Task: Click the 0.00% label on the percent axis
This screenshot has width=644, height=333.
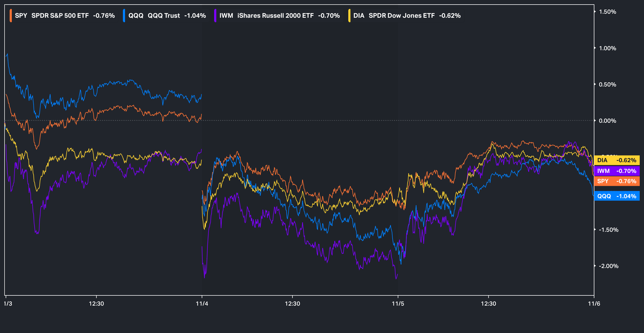Action: (608, 121)
